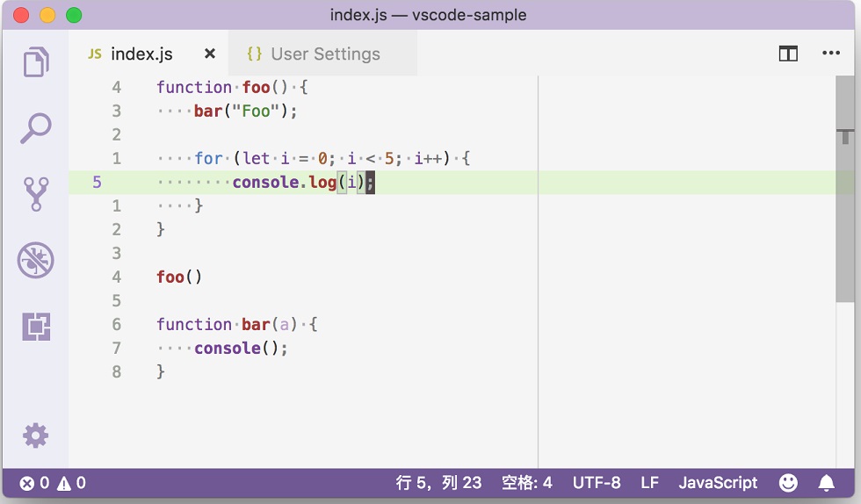861x504 pixels.
Task: Click the JS file icon on index.js tab
Action: [95, 54]
